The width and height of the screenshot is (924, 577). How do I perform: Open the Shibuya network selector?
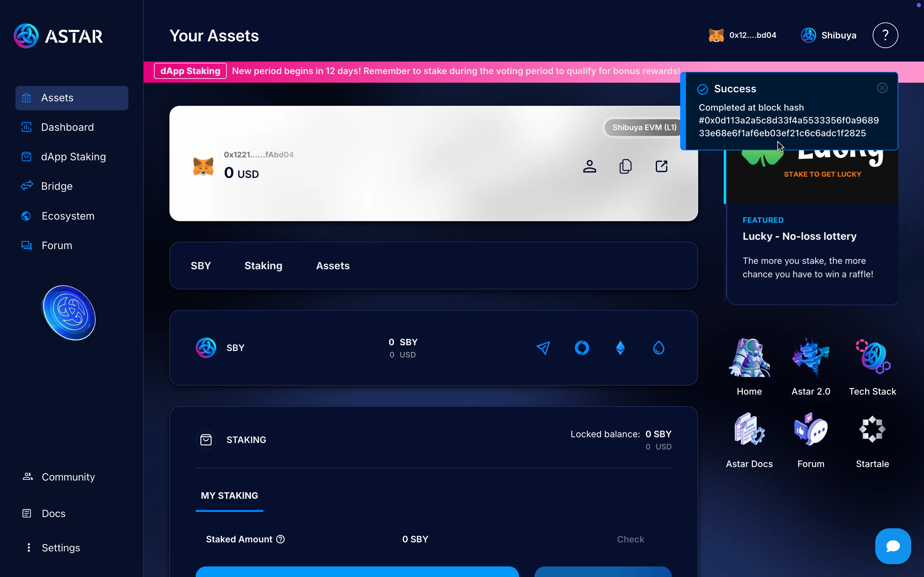(x=828, y=35)
